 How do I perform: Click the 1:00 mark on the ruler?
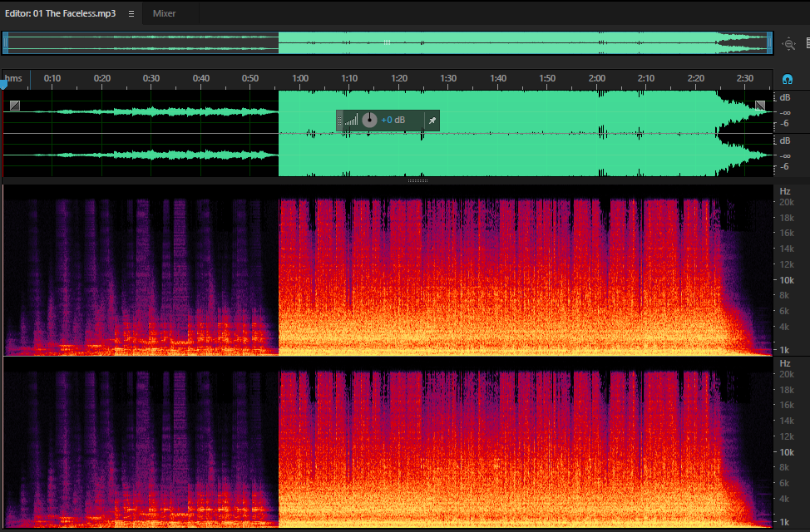pos(300,78)
